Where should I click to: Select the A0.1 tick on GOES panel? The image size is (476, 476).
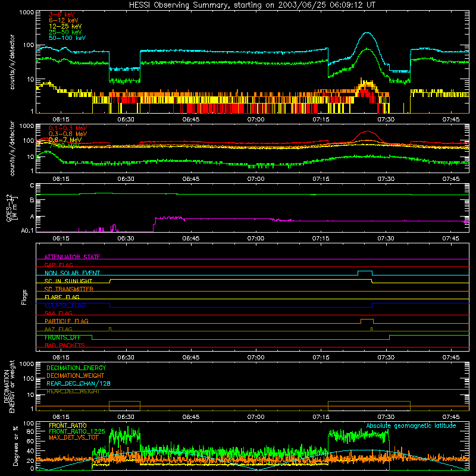[27, 230]
